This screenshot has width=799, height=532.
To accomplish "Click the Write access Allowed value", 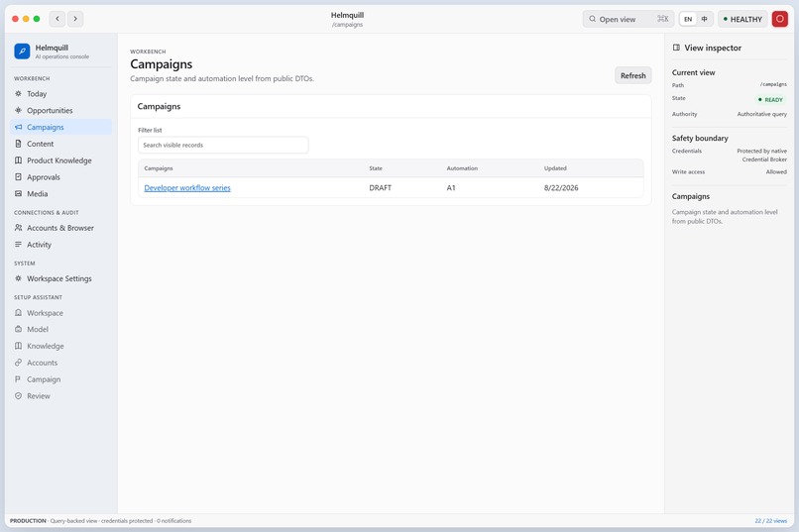I will pos(776,172).
